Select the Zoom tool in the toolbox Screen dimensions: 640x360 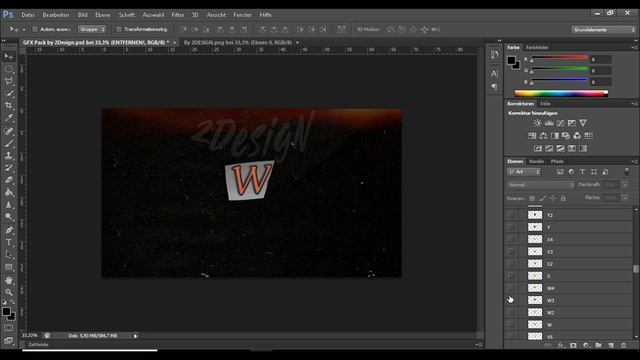[x=9, y=292]
